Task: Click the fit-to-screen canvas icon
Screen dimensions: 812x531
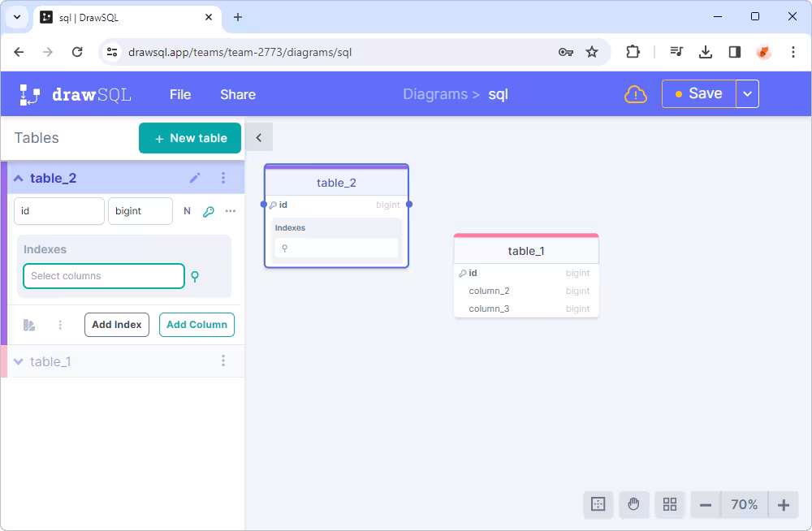Action: tap(598, 504)
